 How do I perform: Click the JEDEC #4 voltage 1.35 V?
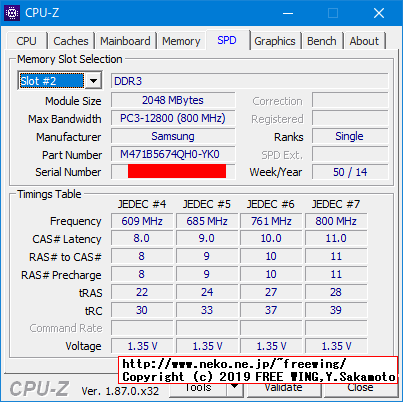coord(142,346)
